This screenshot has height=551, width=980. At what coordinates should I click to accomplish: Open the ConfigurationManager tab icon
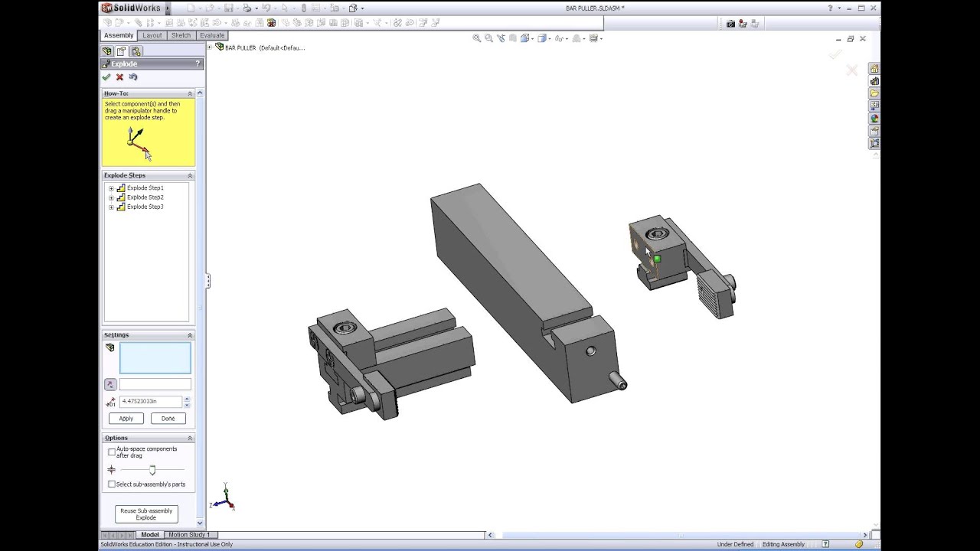[136, 51]
